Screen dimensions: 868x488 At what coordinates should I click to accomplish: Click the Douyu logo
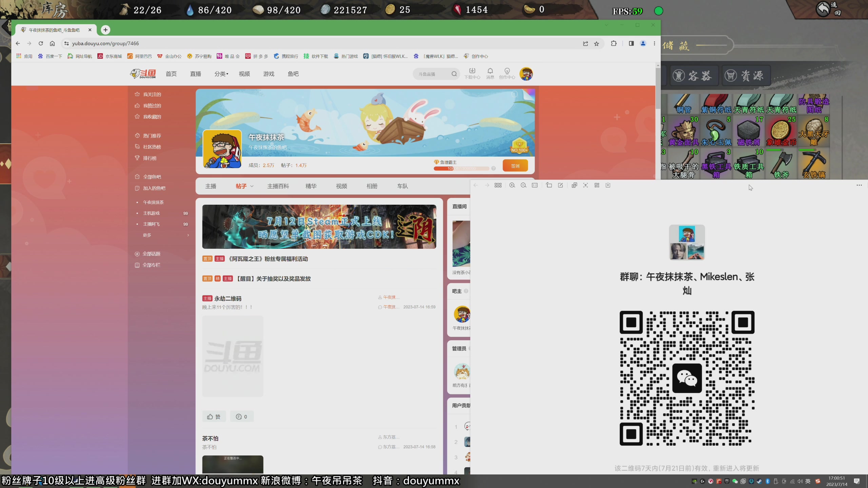point(143,74)
